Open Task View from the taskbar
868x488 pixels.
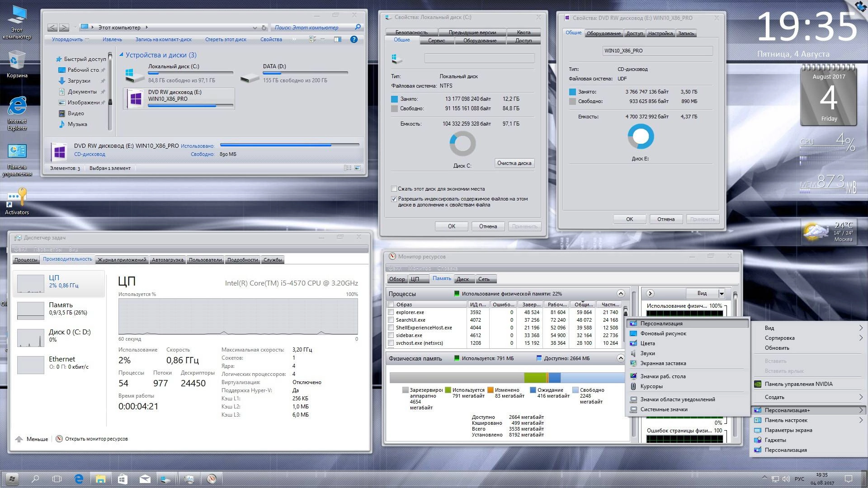point(57,479)
